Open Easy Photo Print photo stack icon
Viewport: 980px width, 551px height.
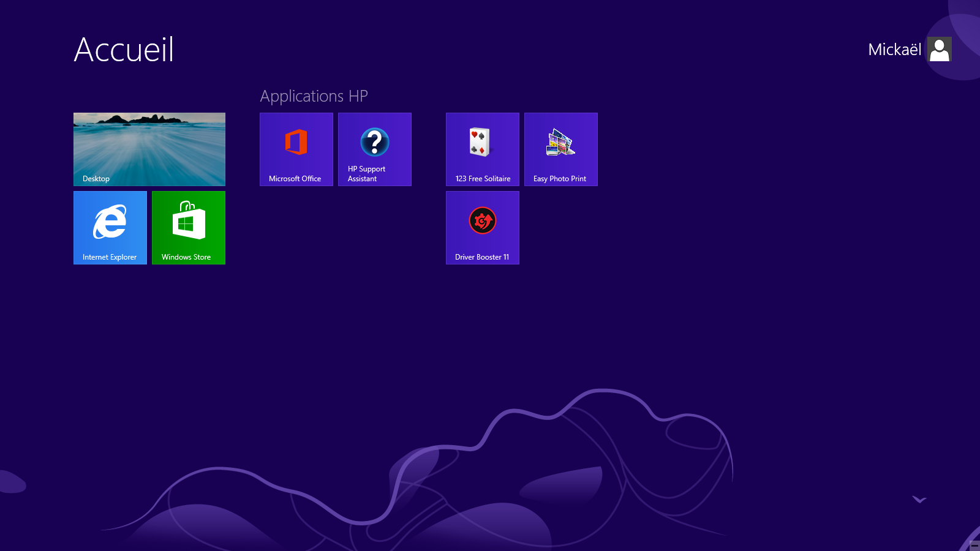[x=560, y=142]
